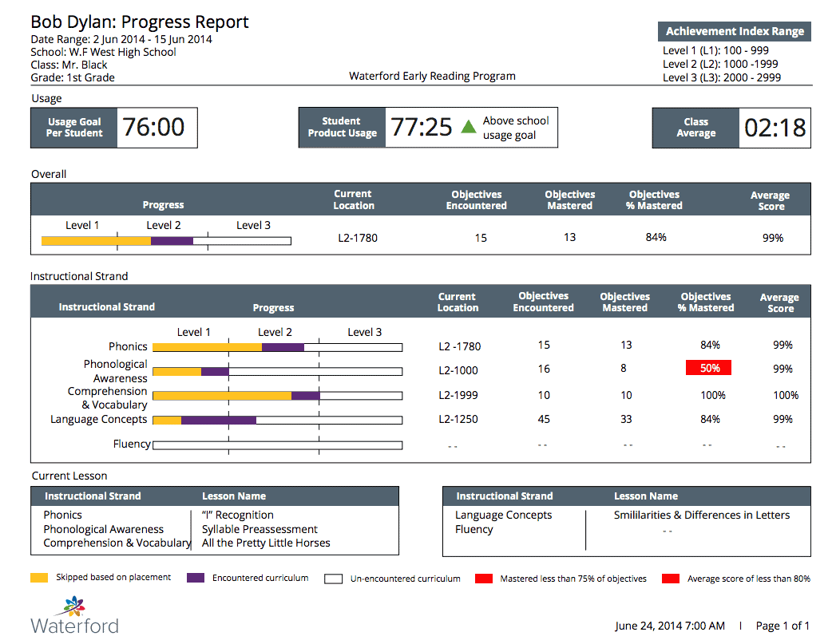Click the June 24, 2014 7:00 AM timestamp
The height and width of the screenshot is (640, 840).
[x=670, y=626]
